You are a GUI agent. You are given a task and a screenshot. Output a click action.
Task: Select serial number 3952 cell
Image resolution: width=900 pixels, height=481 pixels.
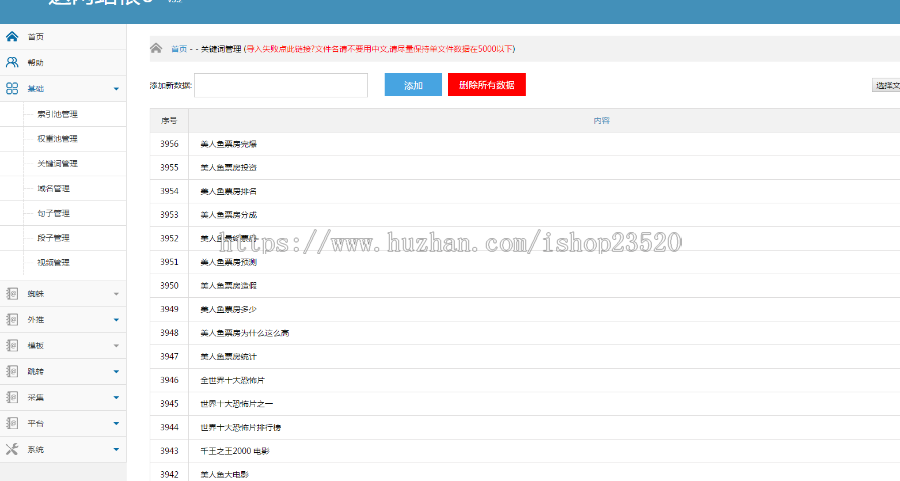point(169,238)
